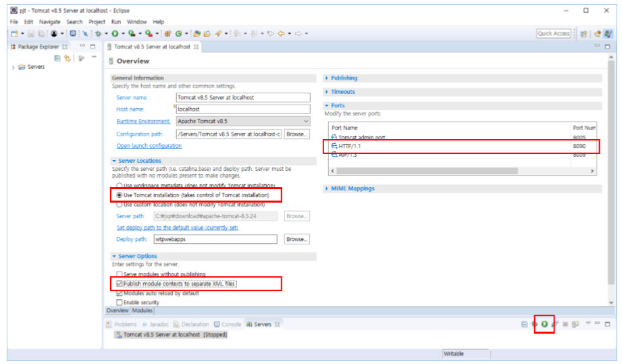The height and width of the screenshot is (364, 622).
Task: Expand the Publishing section
Action: point(344,78)
